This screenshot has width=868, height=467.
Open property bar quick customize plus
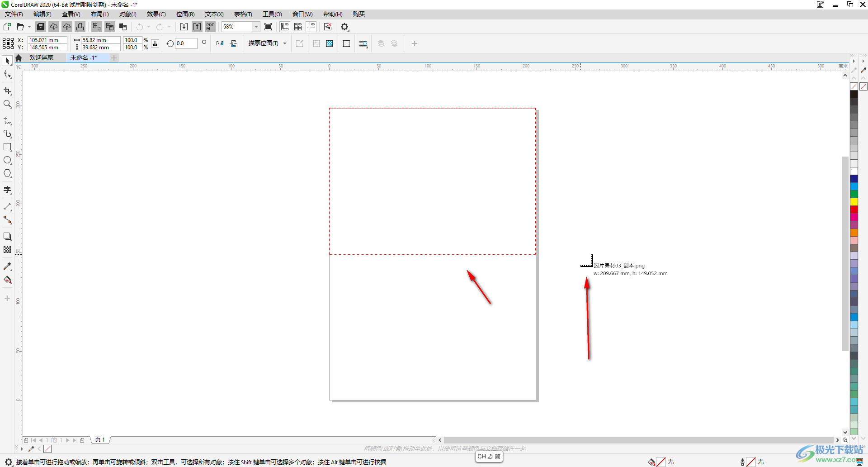coord(415,43)
